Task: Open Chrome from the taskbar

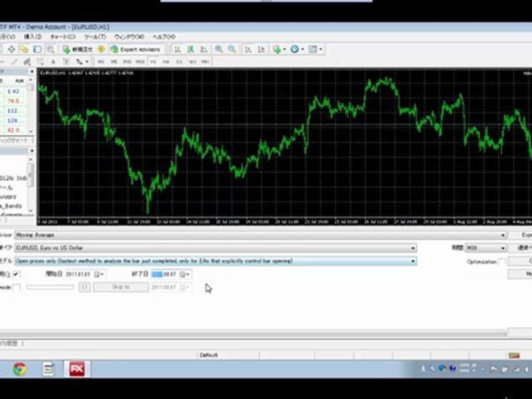Action: coord(20,369)
